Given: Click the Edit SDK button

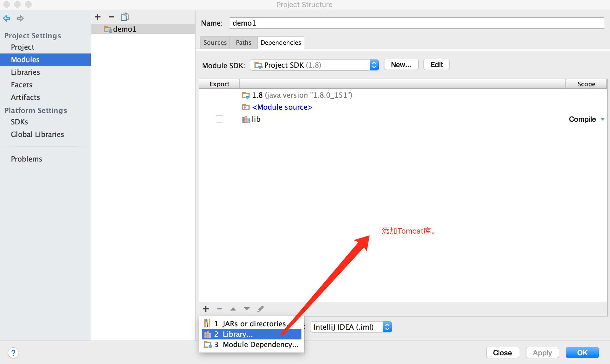Looking at the screenshot, I should pyautogui.click(x=437, y=65).
